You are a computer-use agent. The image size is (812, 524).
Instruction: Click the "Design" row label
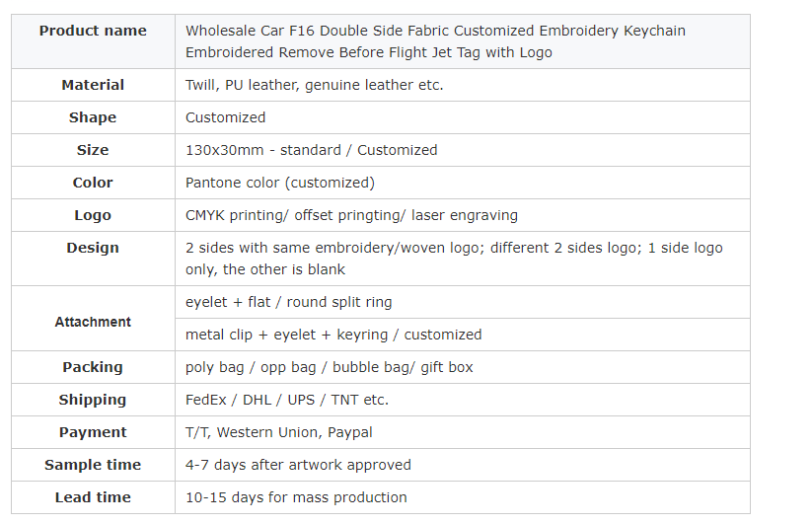point(93,248)
